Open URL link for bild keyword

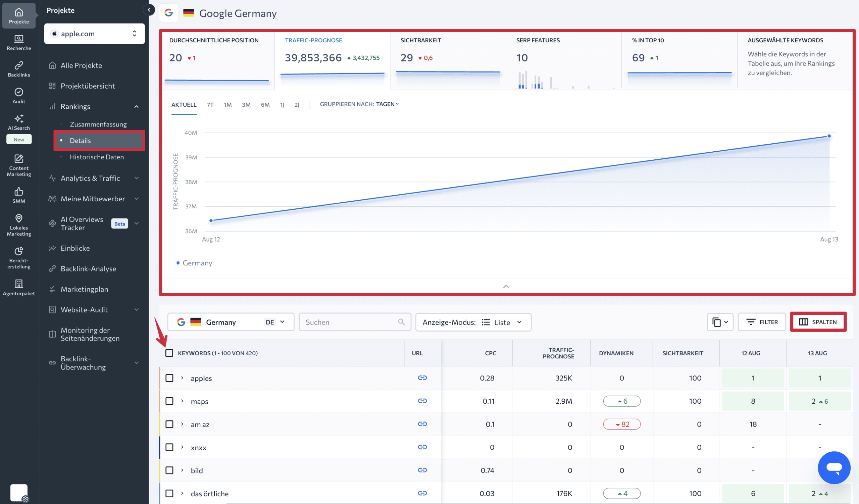coord(422,470)
